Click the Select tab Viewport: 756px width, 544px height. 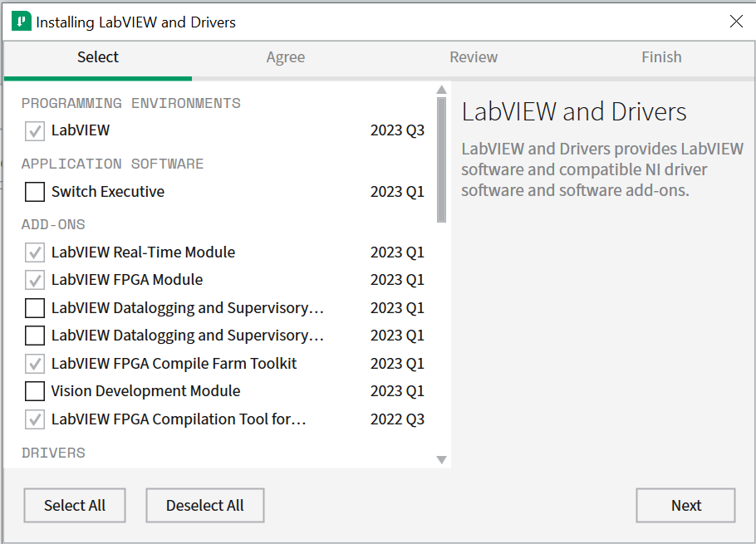click(x=97, y=57)
